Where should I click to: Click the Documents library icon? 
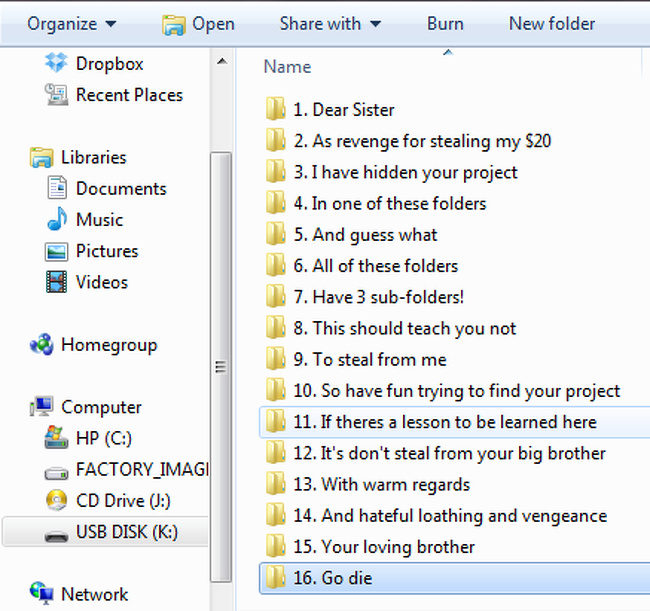[57, 189]
